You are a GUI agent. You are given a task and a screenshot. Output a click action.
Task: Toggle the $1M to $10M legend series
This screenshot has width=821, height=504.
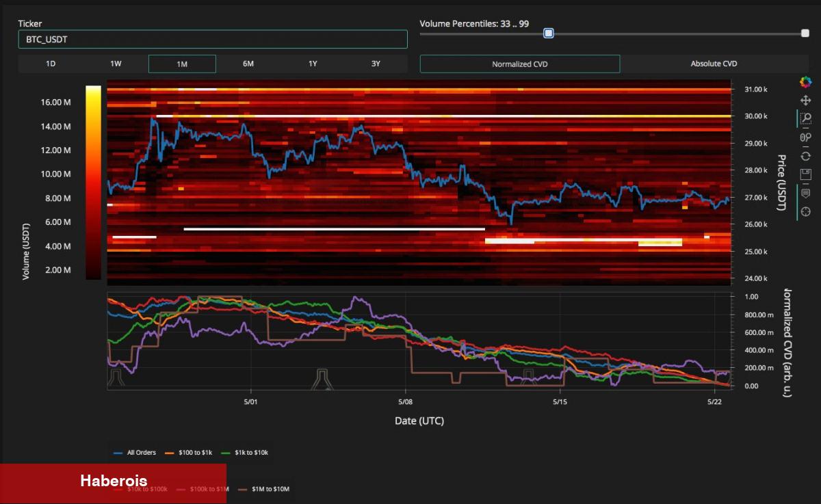click(263, 489)
